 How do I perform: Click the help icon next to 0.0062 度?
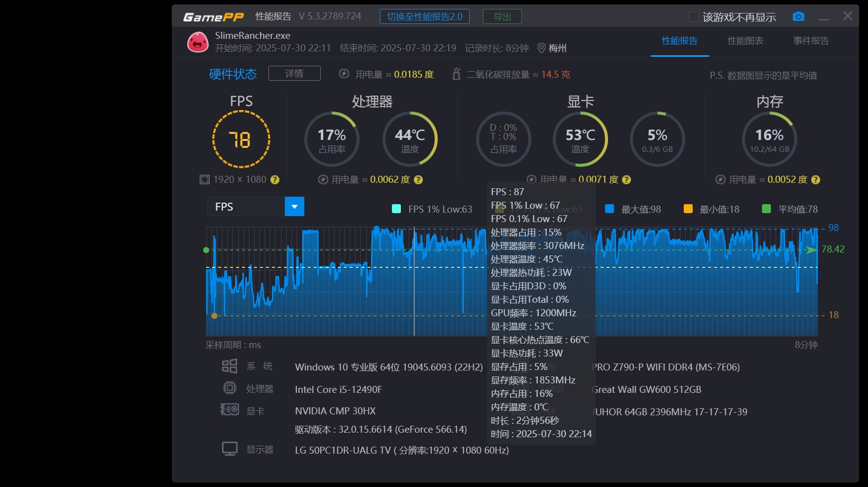point(418,180)
